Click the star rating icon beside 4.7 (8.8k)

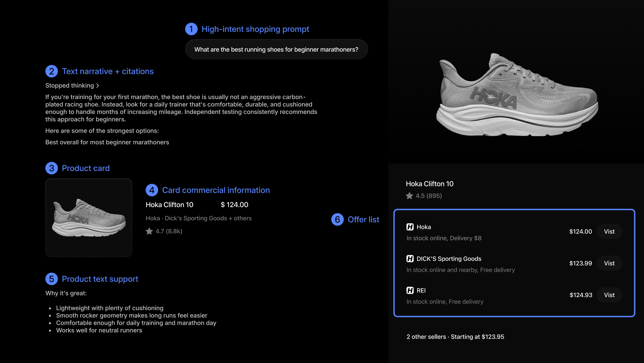tap(149, 231)
